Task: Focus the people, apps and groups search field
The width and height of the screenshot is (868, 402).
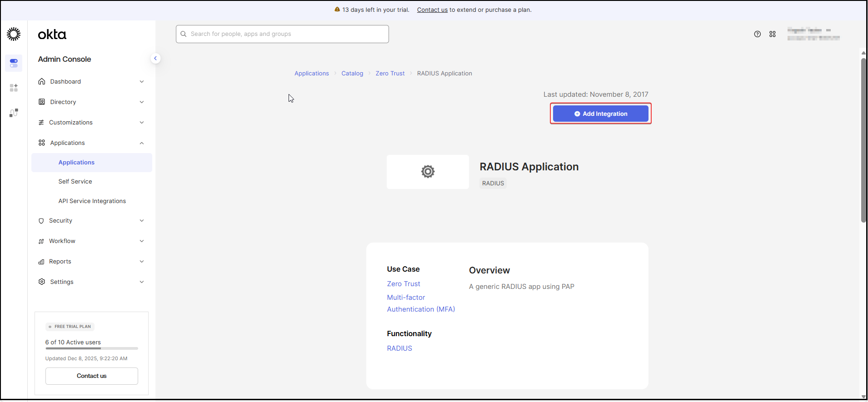Action: pos(282,34)
